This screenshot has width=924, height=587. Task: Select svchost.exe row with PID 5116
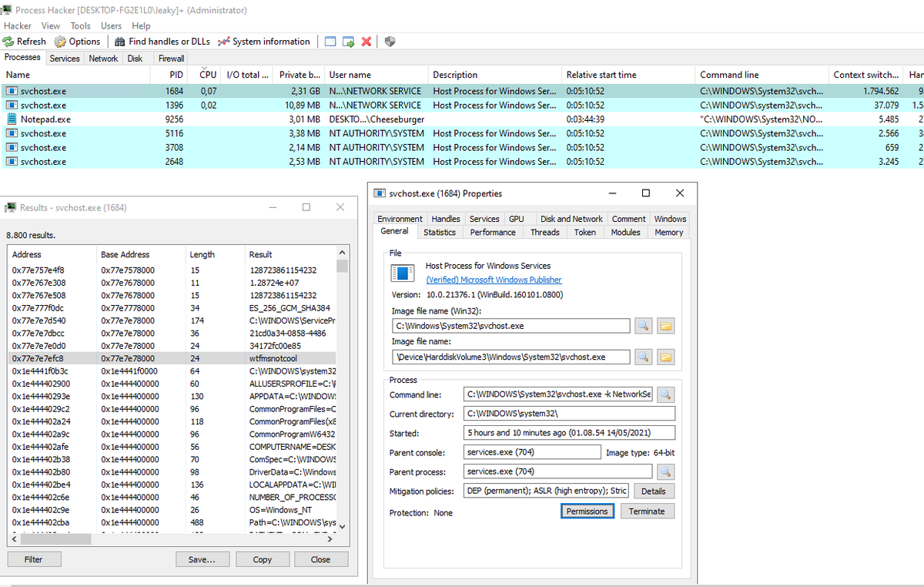click(x=462, y=133)
